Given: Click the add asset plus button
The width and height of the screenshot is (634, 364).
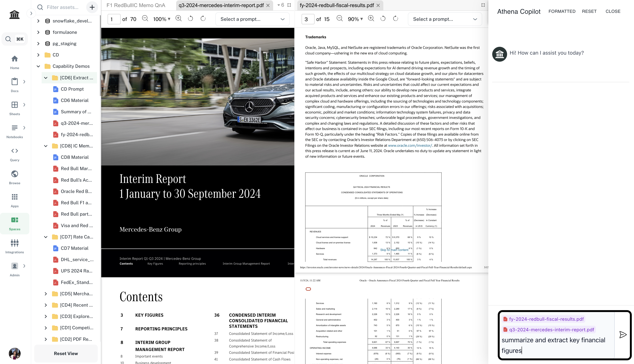Looking at the screenshot, I should (92, 7).
